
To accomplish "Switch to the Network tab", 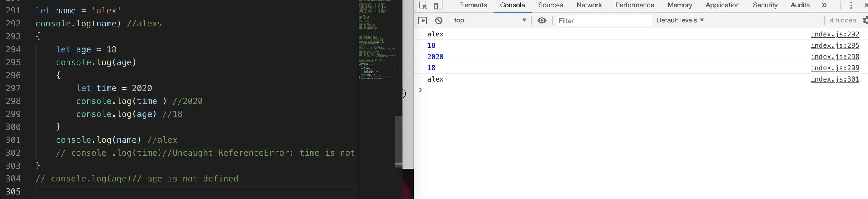I will [x=589, y=5].
